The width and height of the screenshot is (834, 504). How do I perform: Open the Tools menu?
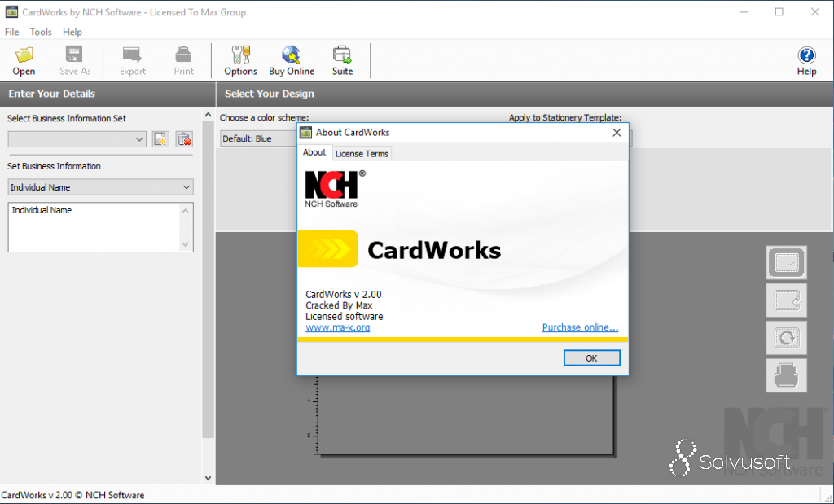click(41, 32)
